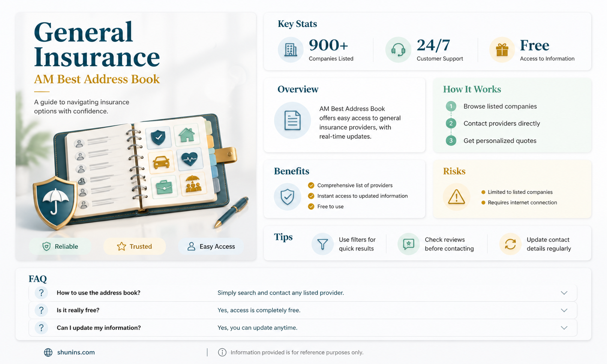
Task: Click the step 2 circle in How It Works
Action: pos(451,123)
